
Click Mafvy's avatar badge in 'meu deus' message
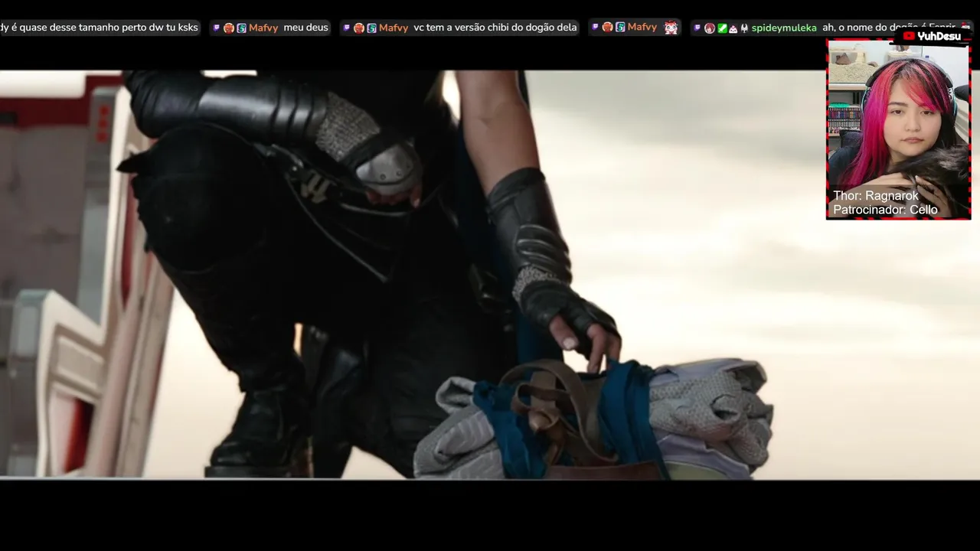pos(229,28)
